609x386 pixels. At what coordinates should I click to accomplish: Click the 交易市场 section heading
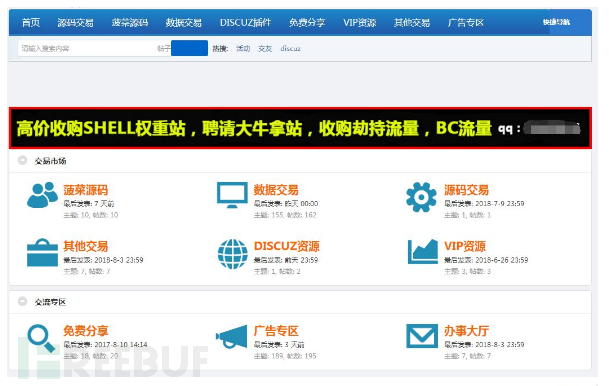[x=50, y=161]
